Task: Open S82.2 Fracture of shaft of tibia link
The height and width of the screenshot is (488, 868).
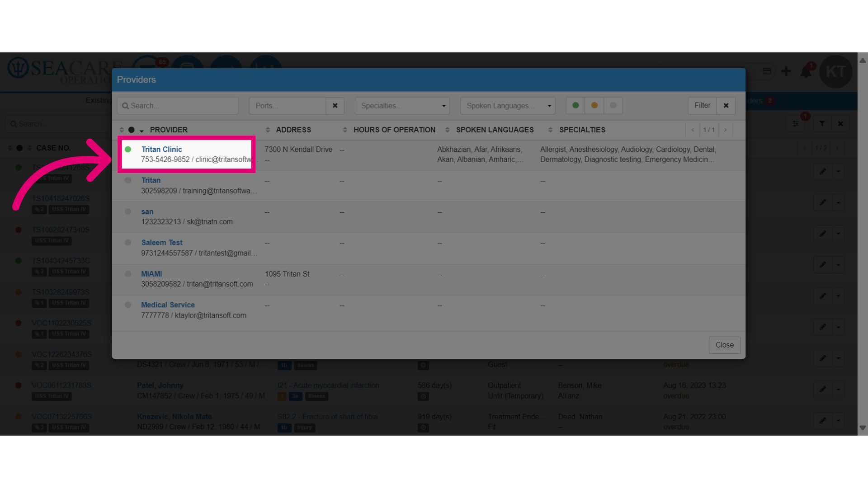Action: [327, 417]
